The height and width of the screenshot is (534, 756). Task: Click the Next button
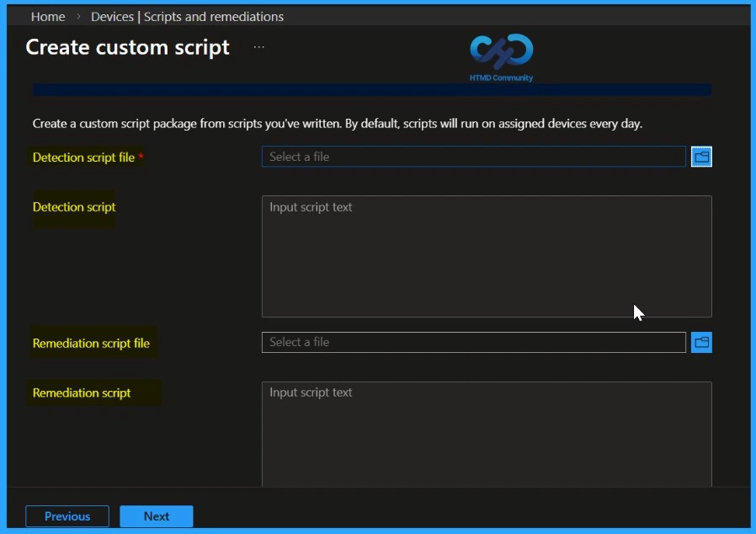pyautogui.click(x=156, y=515)
